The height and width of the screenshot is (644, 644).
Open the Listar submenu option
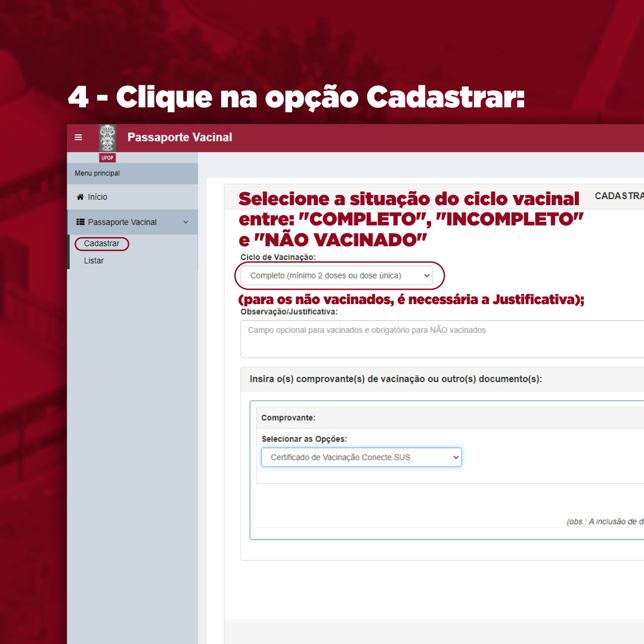pyautogui.click(x=94, y=261)
